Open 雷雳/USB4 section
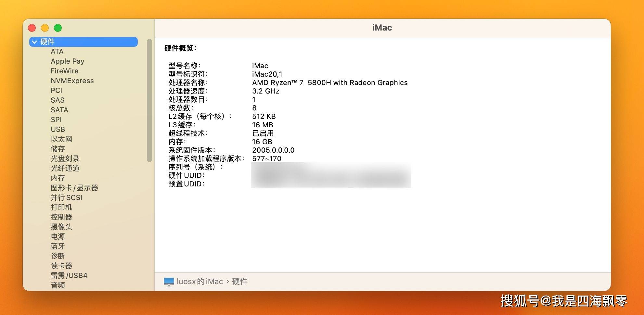The width and height of the screenshot is (644, 315). pos(69,276)
